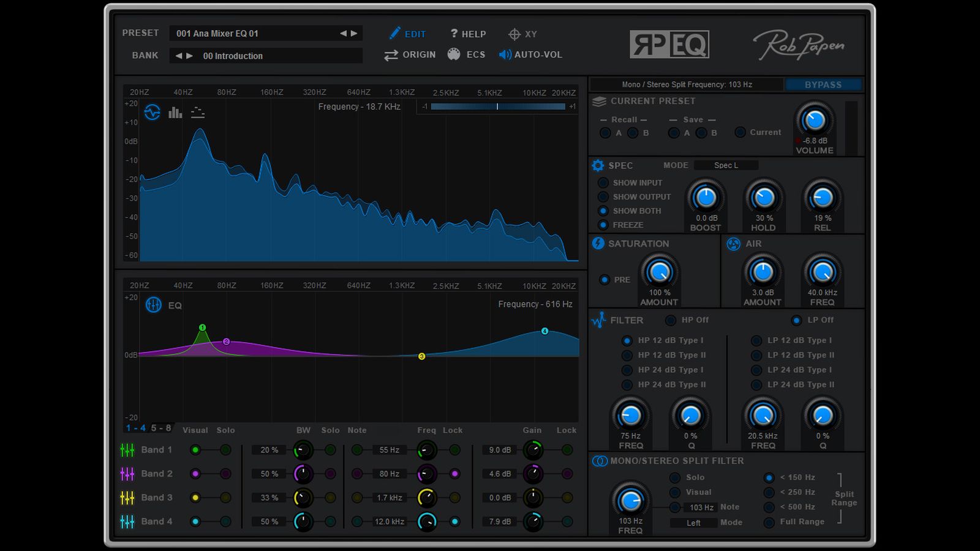
Task: Click the VOLUME knob
Action: pyautogui.click(x=814, y=121)
